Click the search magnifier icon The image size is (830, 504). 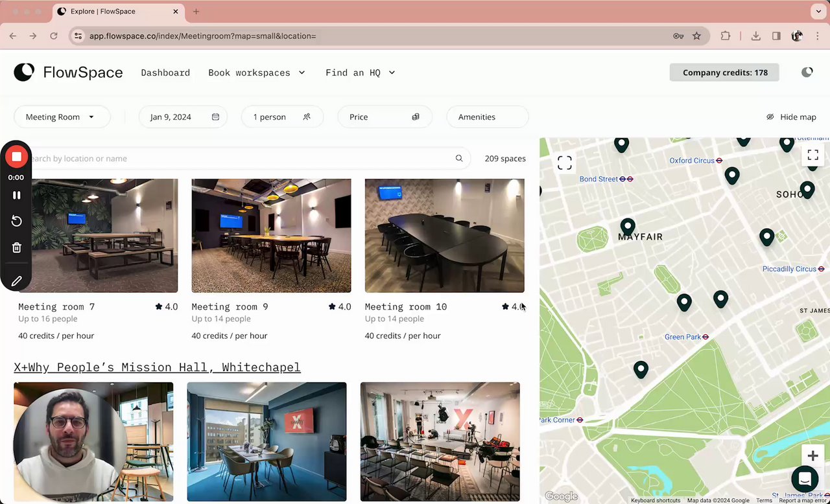[459, 158]
